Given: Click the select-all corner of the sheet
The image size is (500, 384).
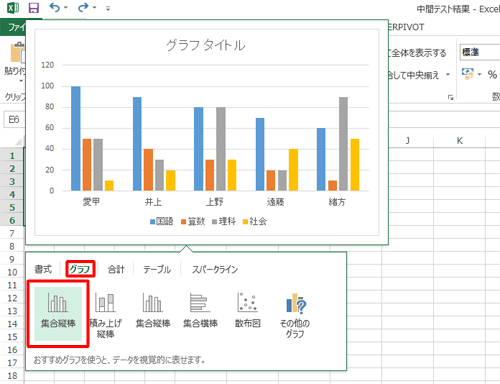Looking at the screenshot, I should pos(17,141).
